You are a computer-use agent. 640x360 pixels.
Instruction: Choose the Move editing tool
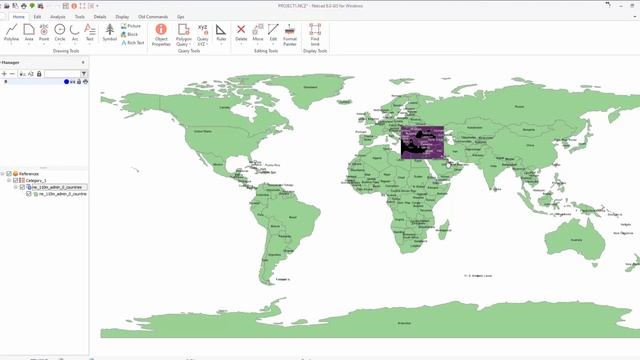click(x=258, y=32)
